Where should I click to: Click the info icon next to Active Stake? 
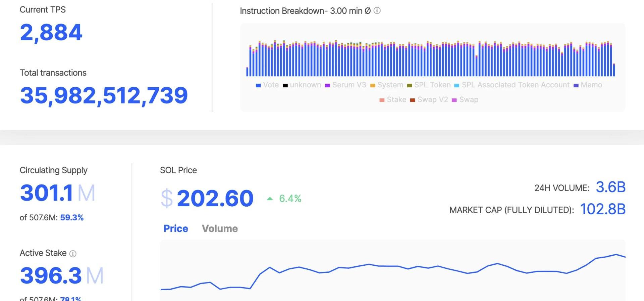73,254
